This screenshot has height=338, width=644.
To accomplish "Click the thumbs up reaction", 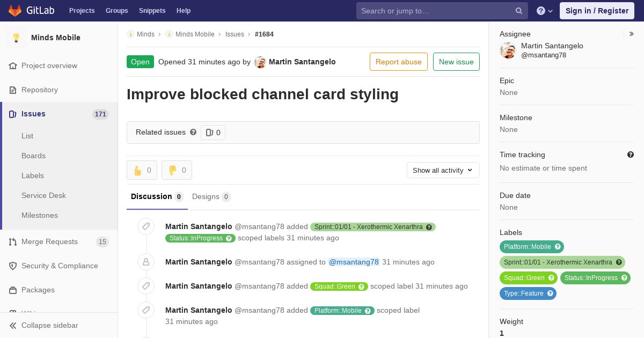I will [142, 170].
